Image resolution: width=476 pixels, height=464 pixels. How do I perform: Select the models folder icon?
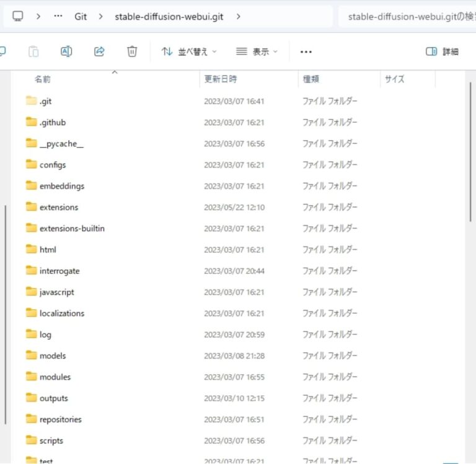pos(32,356)
